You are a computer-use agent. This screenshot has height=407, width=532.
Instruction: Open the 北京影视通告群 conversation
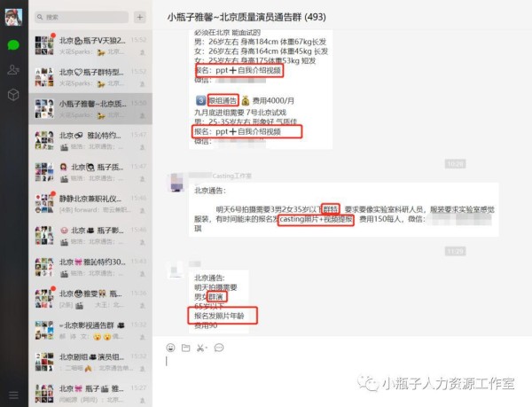point(90,330)
